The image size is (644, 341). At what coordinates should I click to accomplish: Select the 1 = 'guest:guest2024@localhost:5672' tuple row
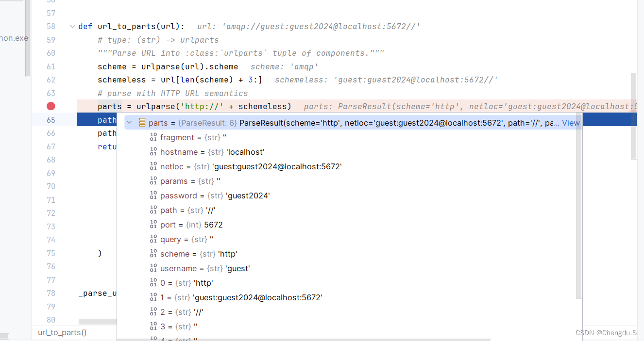[351, 297]
